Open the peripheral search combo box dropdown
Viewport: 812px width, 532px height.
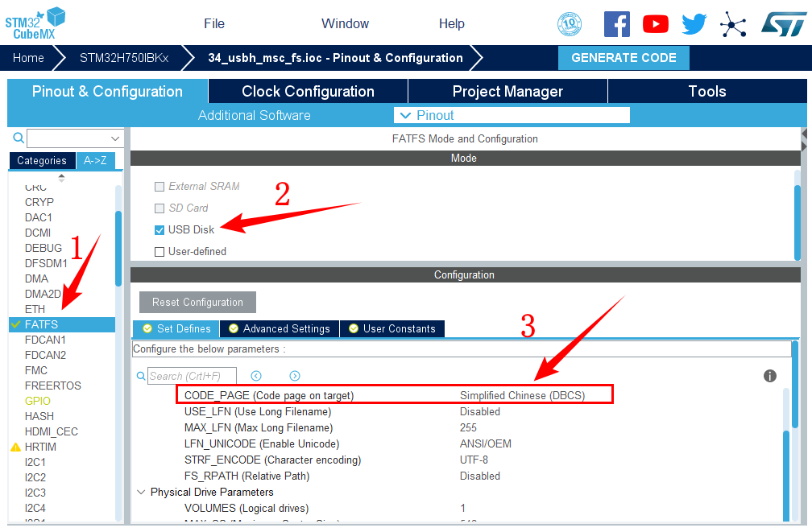116,138
